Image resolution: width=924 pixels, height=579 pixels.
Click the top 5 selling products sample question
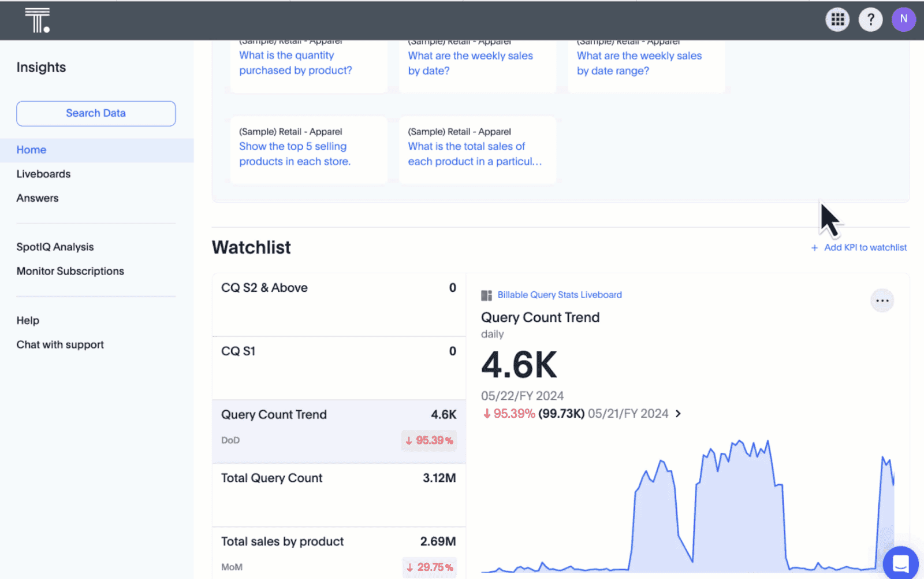click(x=295, y=154)
